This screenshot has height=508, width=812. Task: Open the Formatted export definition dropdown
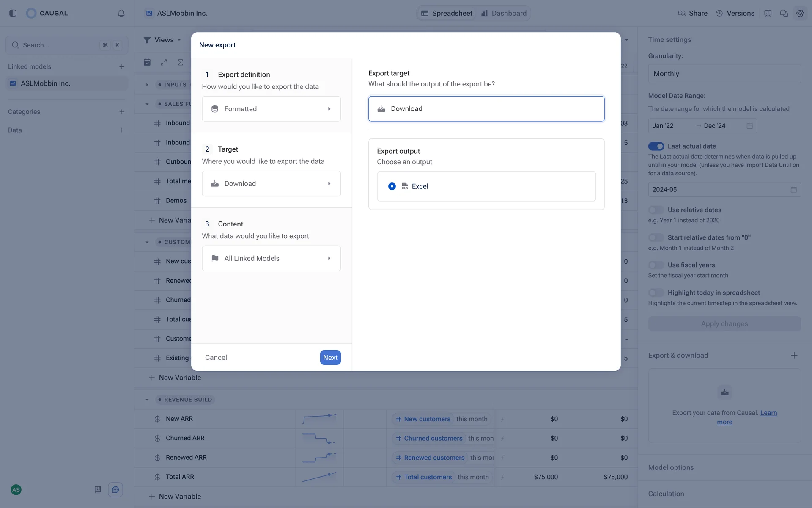tap(271, 109)
